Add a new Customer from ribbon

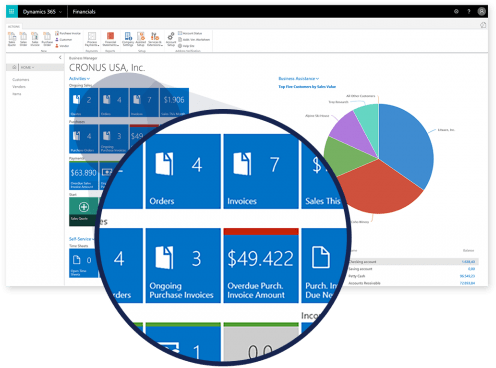coord(64,40)
